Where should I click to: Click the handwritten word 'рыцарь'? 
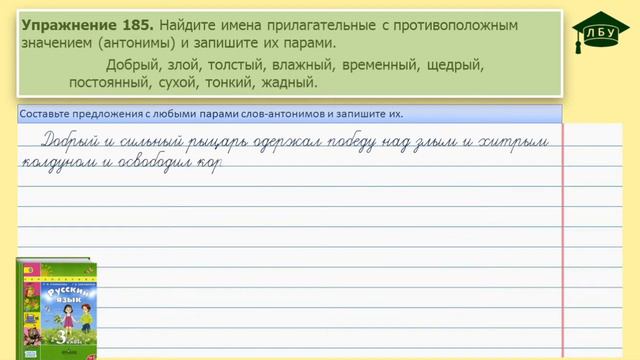coord(218,143)
